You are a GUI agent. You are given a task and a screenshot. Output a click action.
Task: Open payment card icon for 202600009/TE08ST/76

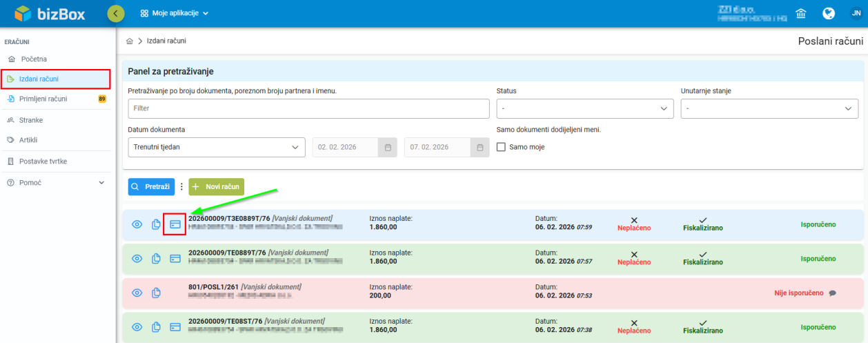175,326
